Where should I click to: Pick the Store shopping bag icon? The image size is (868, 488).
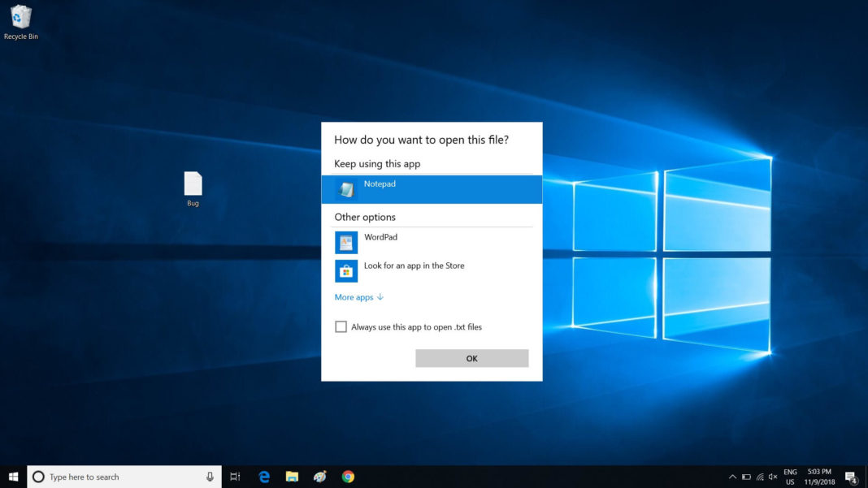click(346, 271)
